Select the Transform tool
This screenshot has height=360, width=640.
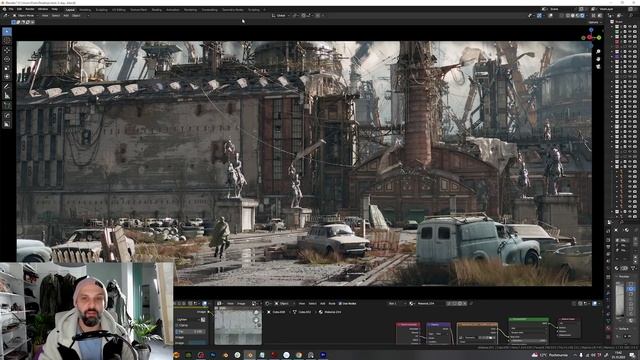[7, 77]
